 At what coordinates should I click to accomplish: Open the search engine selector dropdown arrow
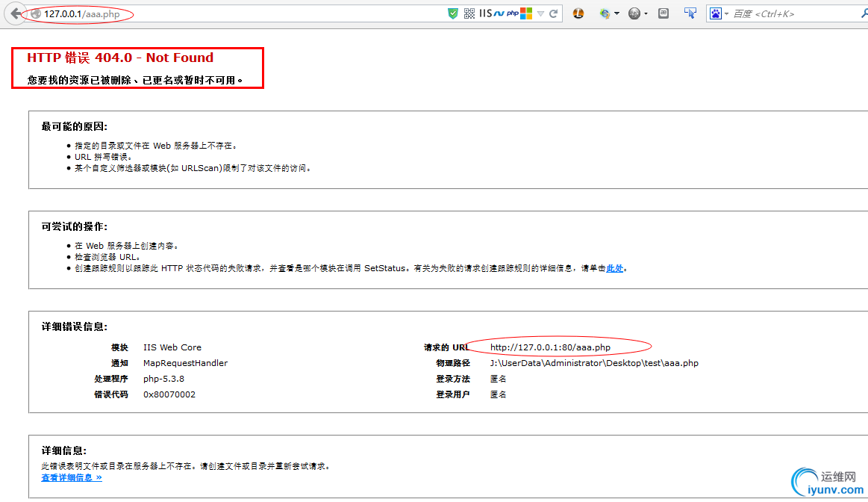(726, 14)
